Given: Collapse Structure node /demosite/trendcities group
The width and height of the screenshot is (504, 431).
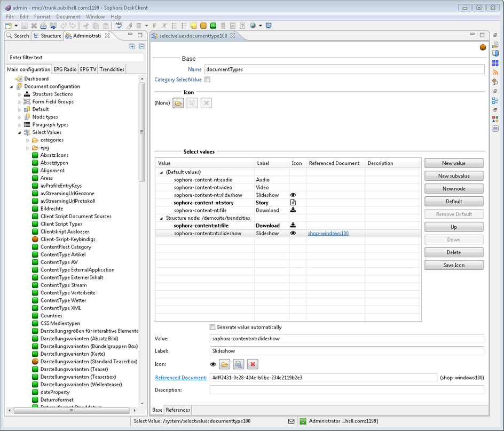Looking at the screenshot, I should pyautogui.click(x=161, y=218).
